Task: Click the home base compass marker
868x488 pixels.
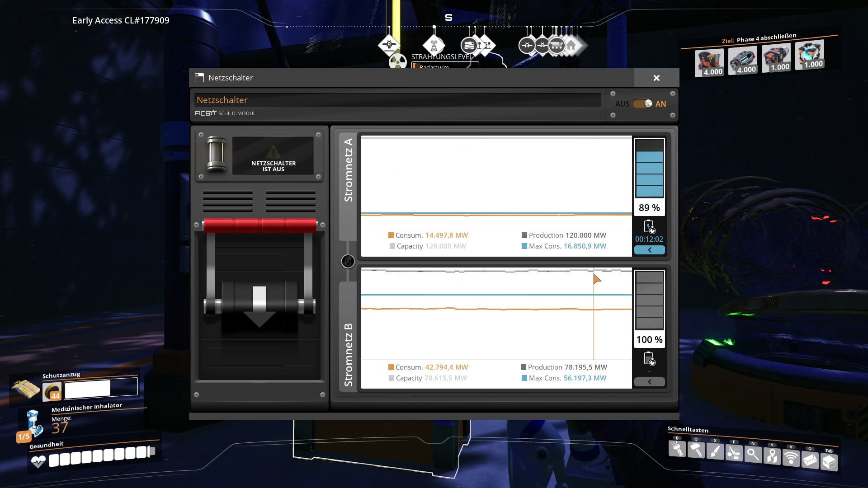Action: [571, 45]
